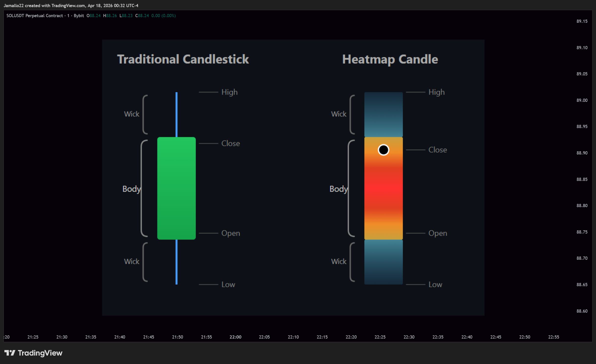Screen dimensions: 596x364
Task: Click the TradingView logo
Action: tap(33, 353)
